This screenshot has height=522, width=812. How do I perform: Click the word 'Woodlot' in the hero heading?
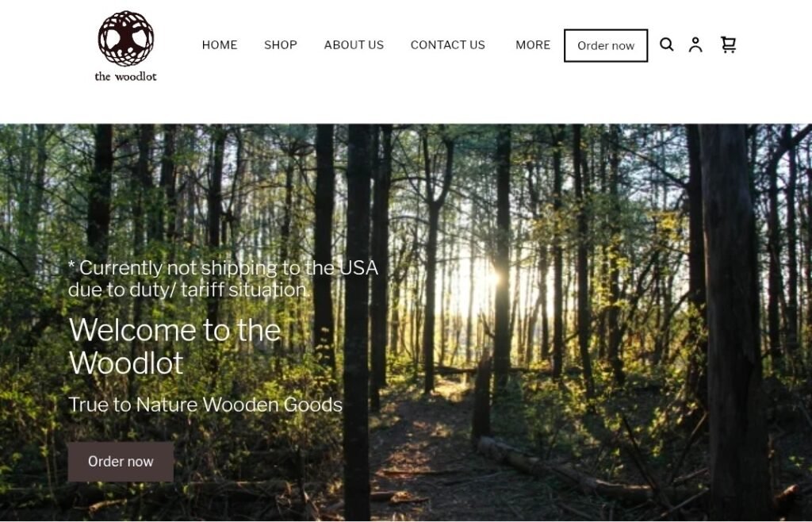click(x=126, y=363)
